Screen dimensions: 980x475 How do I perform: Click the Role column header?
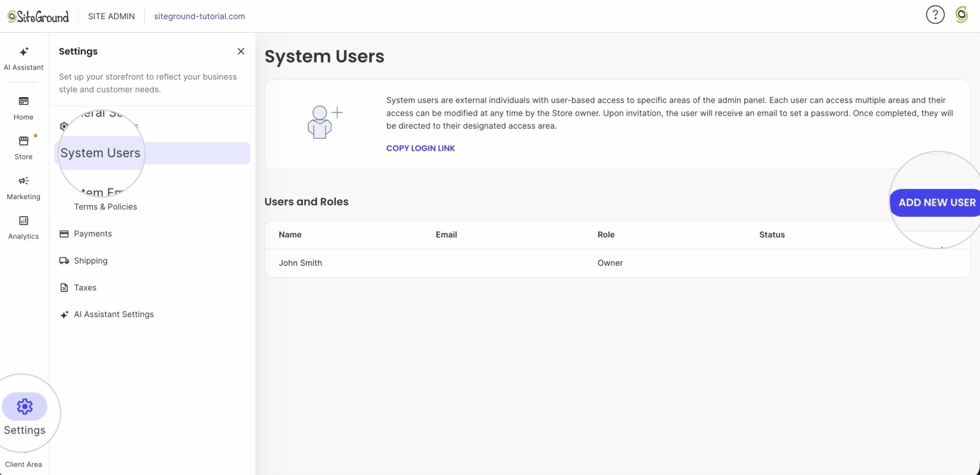pos(606,235)
